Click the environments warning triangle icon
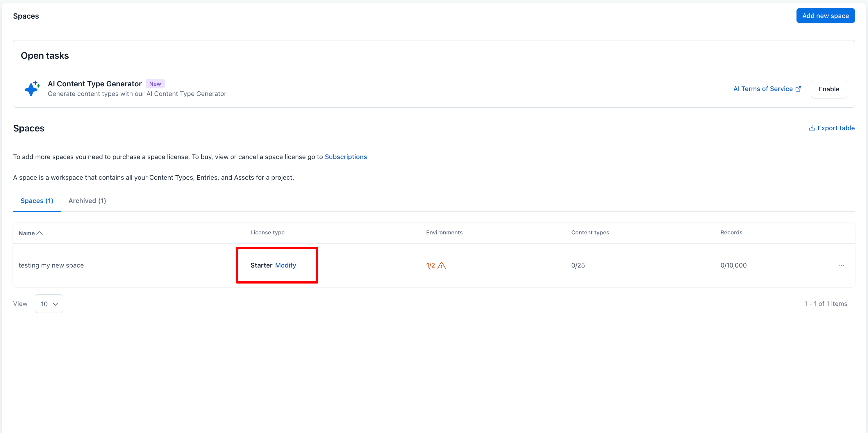This screenshot has height=433, width=868. pos(442,266)
